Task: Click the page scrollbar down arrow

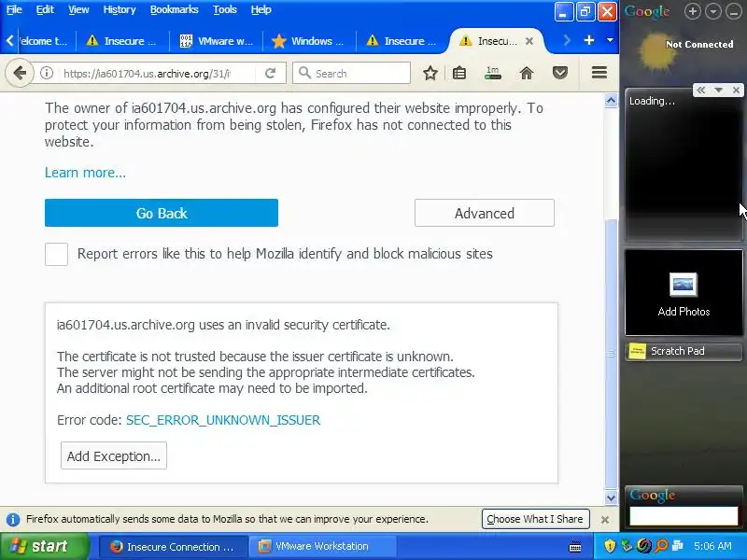Action: 611,498
